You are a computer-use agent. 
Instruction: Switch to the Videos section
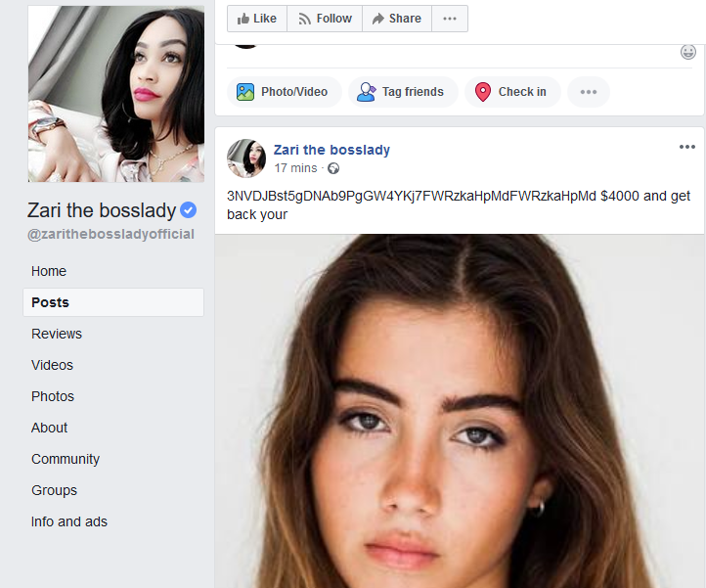(52, 365)
